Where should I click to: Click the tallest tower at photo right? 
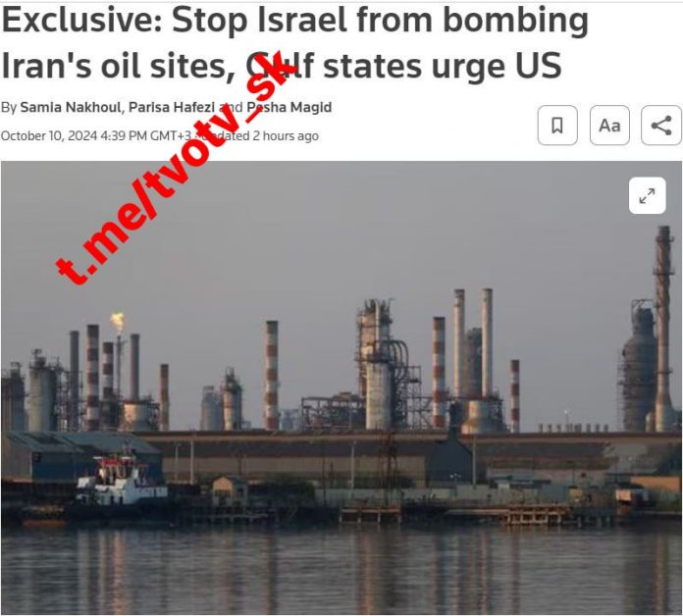point(663,328)
